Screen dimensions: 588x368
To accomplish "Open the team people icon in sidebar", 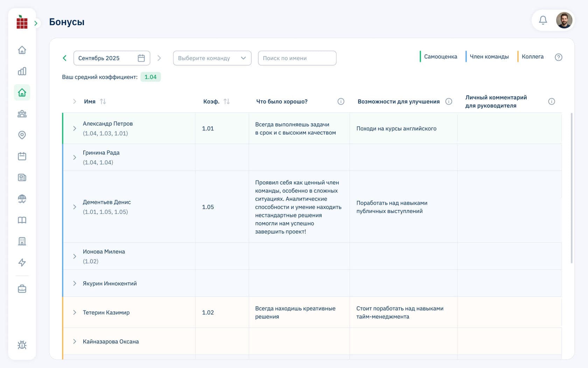I will 22,114.
